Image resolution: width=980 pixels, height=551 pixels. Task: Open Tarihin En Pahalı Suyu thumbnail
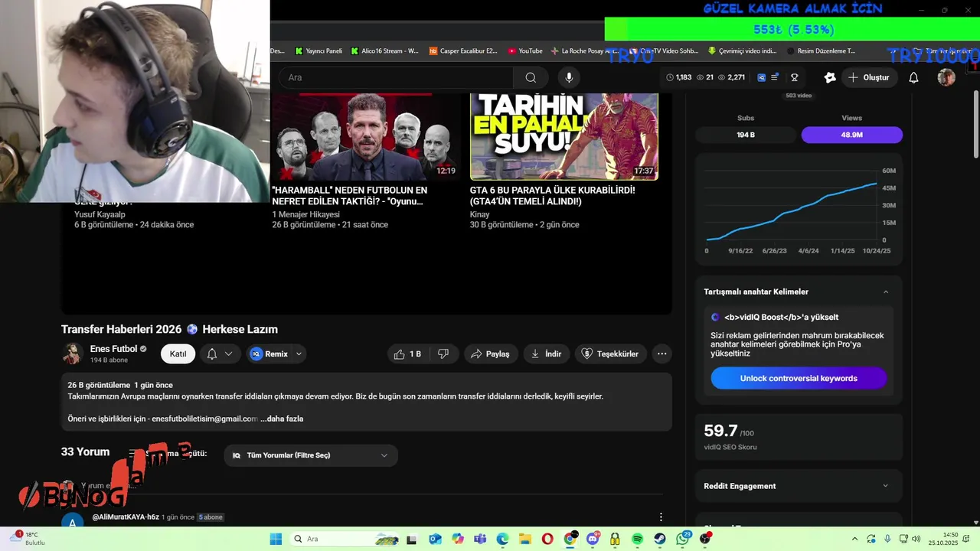(x=564, y=136)
